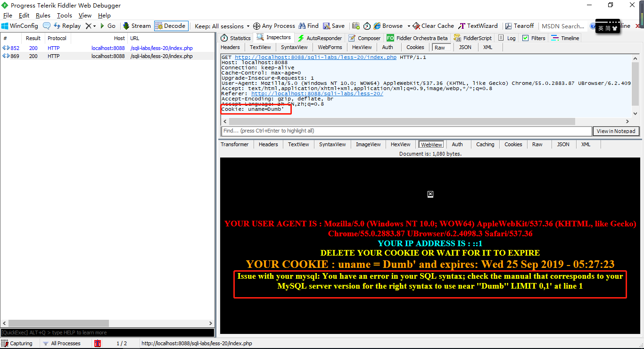Click the QuickExec command box
The height and width of the screenshot is (349, 644).
[107, 332]
